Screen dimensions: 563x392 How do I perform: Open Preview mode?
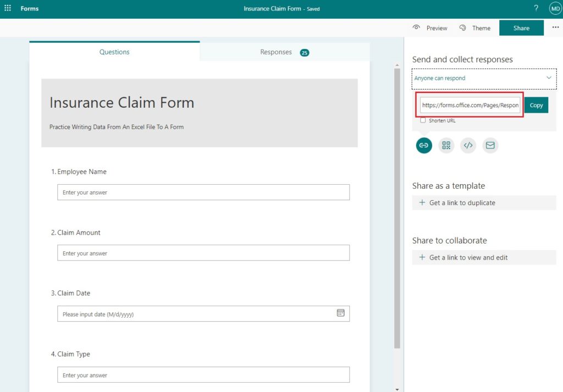[x=430, y=27]
